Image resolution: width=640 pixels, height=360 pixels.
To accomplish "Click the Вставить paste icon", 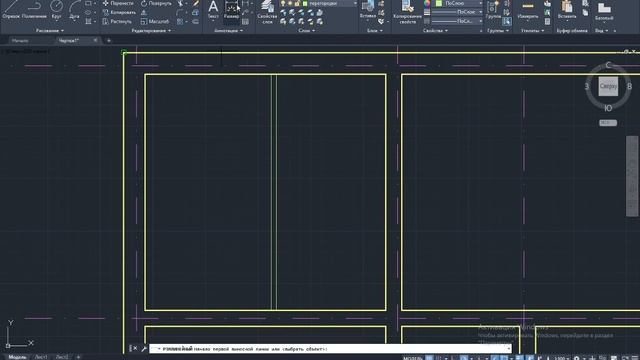I will pyautogui.click(x=567, y=10).
